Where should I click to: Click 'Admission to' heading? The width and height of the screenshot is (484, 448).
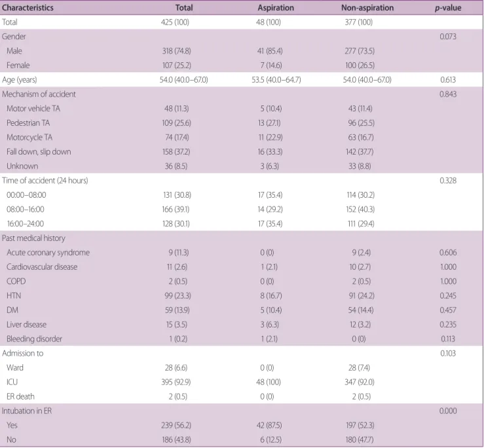22,354
